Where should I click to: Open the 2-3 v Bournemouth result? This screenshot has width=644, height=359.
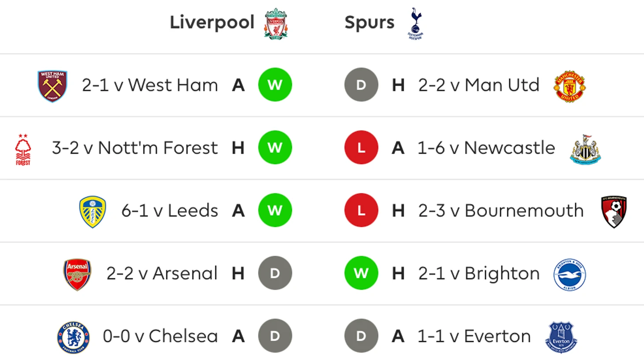(x=501, y=211)
